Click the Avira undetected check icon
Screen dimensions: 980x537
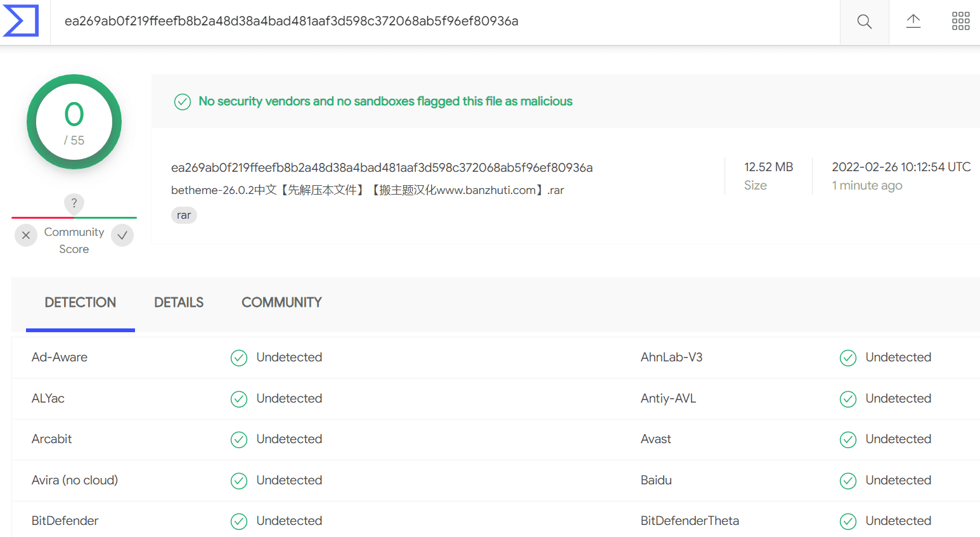(239, 481)
